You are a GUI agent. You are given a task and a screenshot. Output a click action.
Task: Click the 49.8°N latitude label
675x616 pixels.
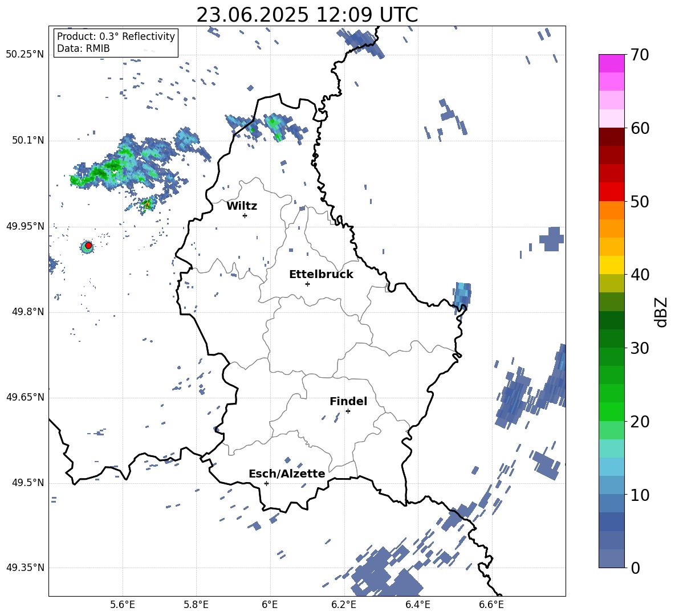tap(28, 312)
